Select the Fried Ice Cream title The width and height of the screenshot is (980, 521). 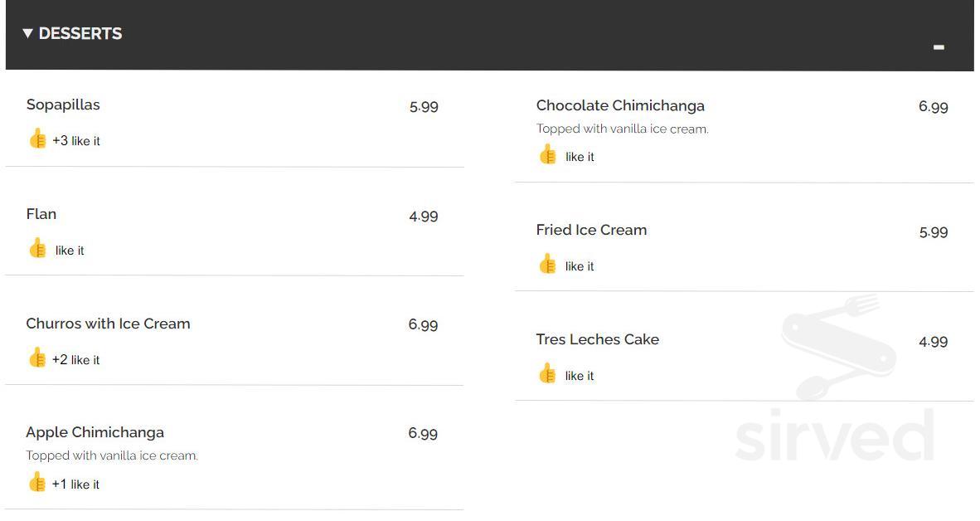click(x=591, y=230)
